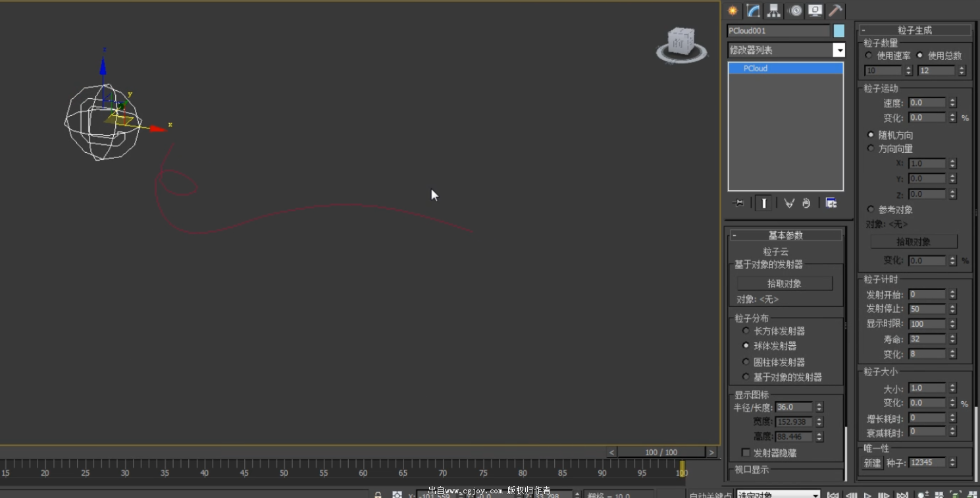Open the Create command panel tab

tap(733, 11)
